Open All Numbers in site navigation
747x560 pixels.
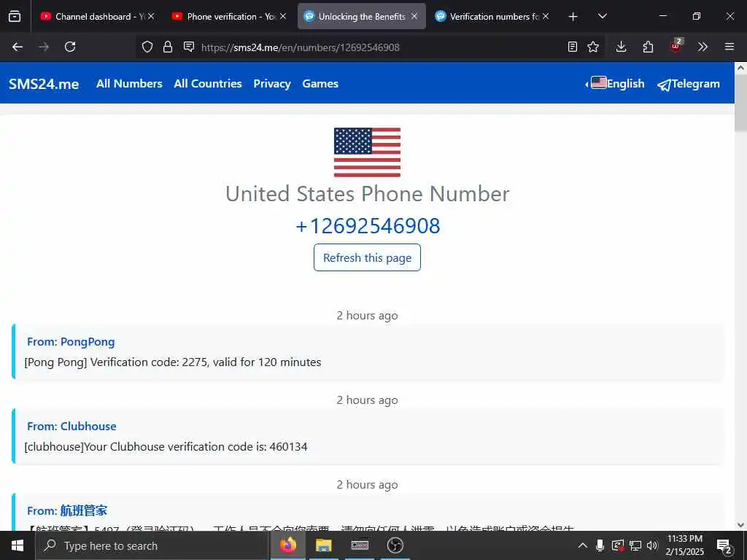[x=129, y=84]
